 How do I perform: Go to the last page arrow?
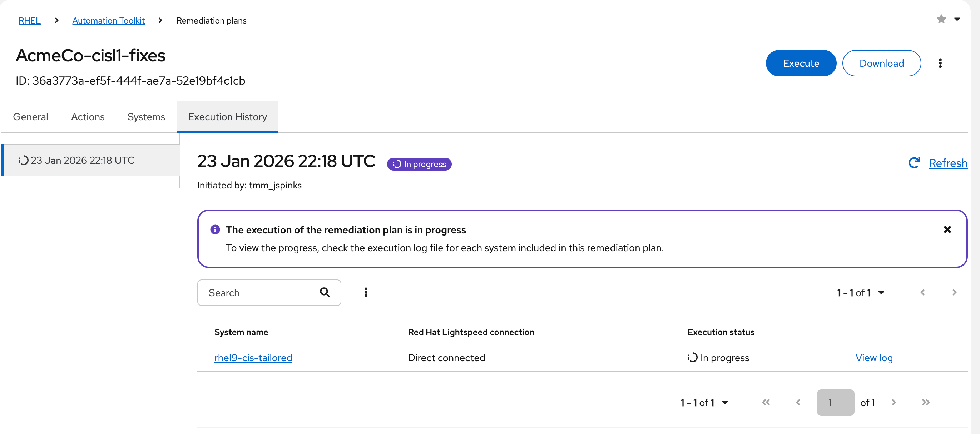pos(926,402)
